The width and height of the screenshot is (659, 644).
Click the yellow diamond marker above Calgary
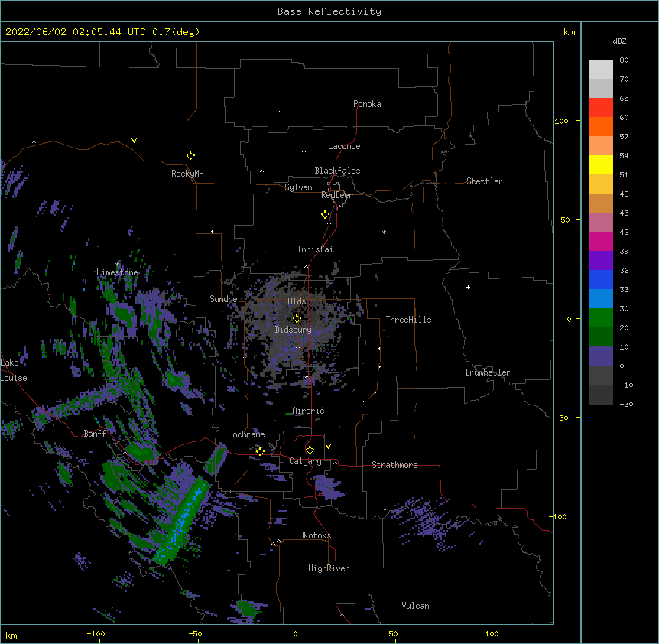tap(310, 450)
